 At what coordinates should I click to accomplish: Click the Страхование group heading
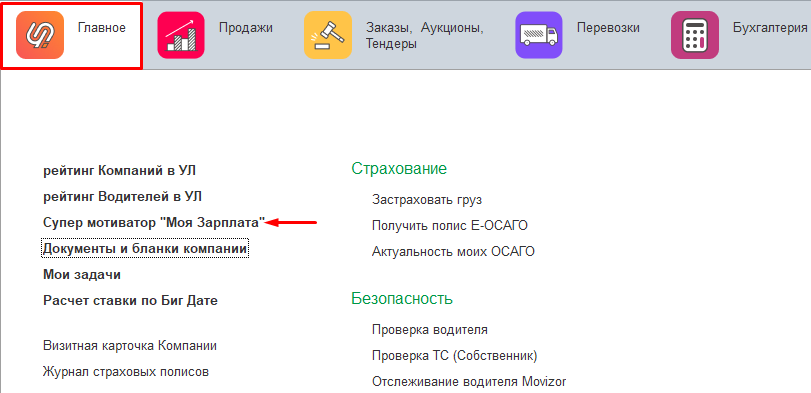click(399, 168)
